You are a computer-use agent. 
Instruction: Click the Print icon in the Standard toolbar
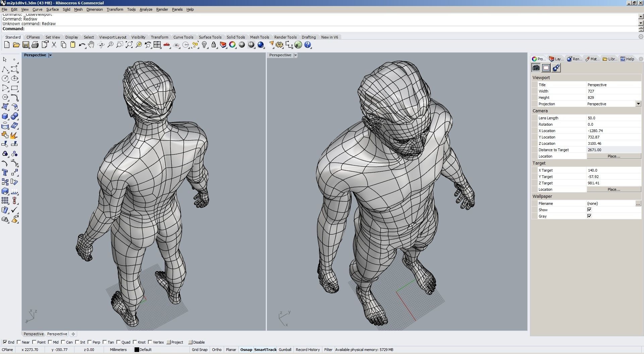[35, 45]
